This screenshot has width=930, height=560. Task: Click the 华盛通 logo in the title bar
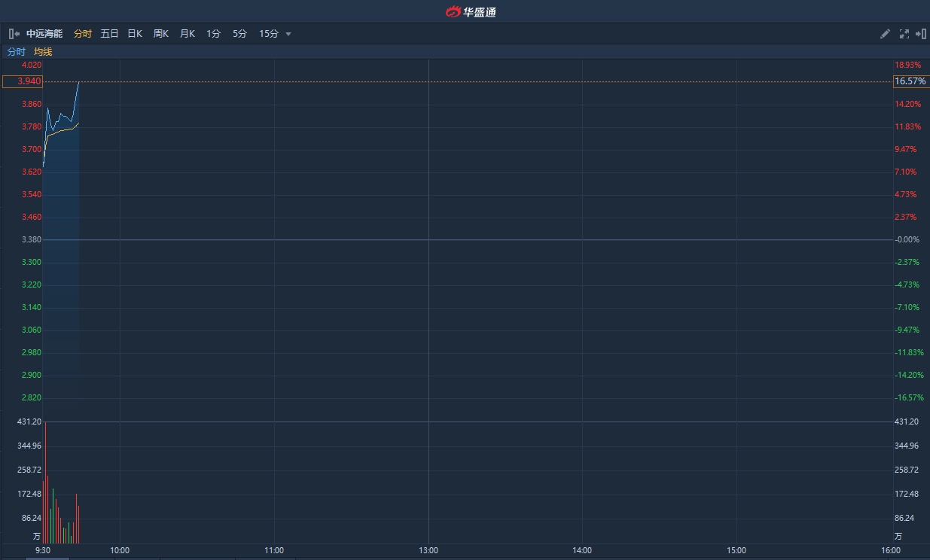point(471,11)
